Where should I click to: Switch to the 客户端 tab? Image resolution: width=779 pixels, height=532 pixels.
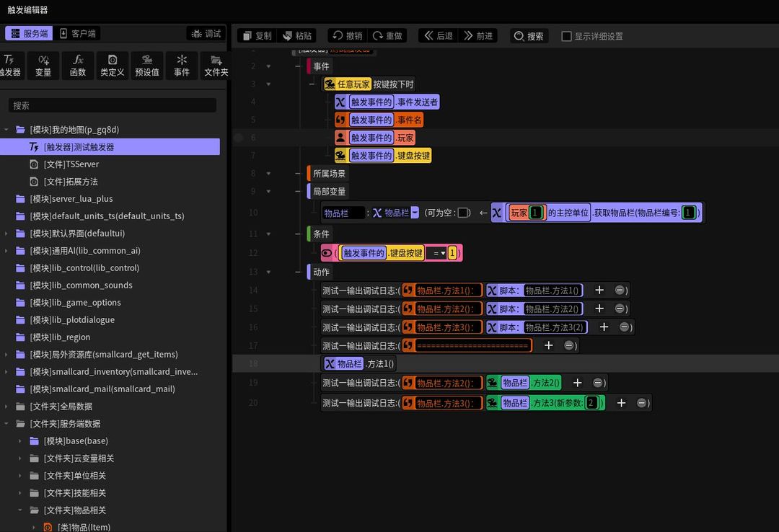click(77, 33)
